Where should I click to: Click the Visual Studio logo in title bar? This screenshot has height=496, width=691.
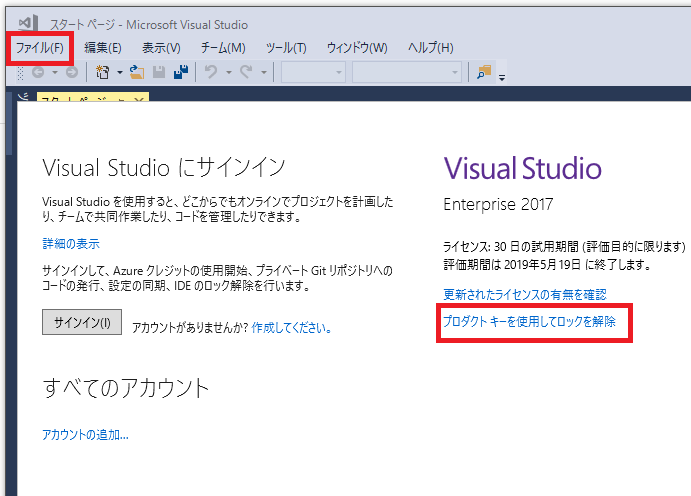pos(28,23)
